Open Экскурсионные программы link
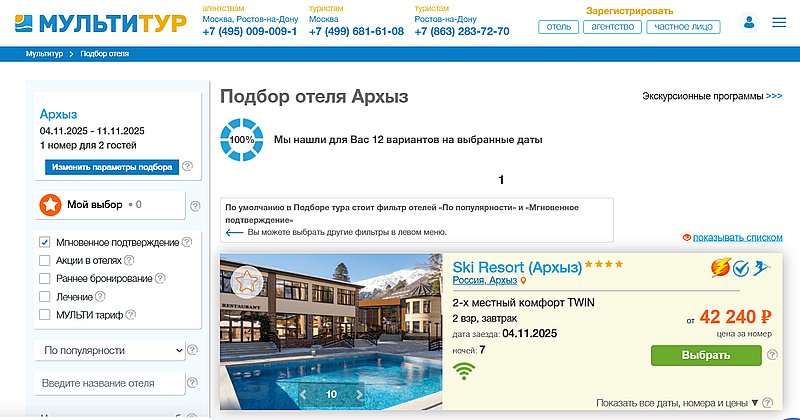 712,96
